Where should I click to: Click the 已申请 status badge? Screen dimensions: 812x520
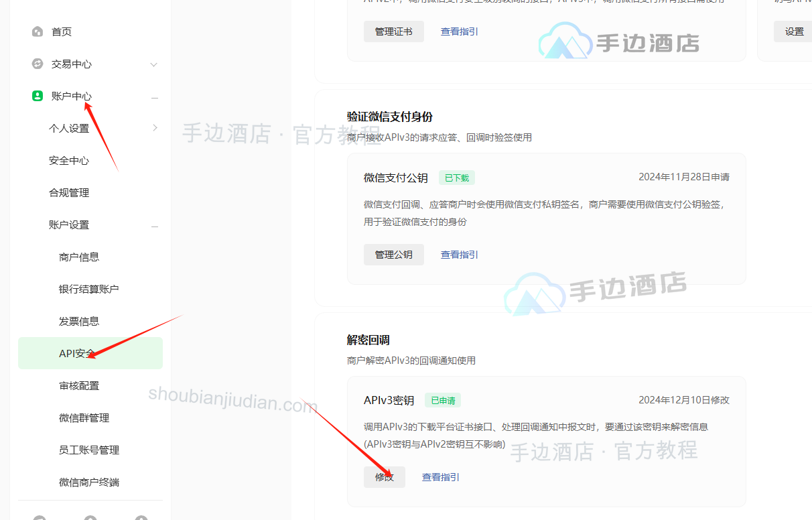click(x=443, y=400)
